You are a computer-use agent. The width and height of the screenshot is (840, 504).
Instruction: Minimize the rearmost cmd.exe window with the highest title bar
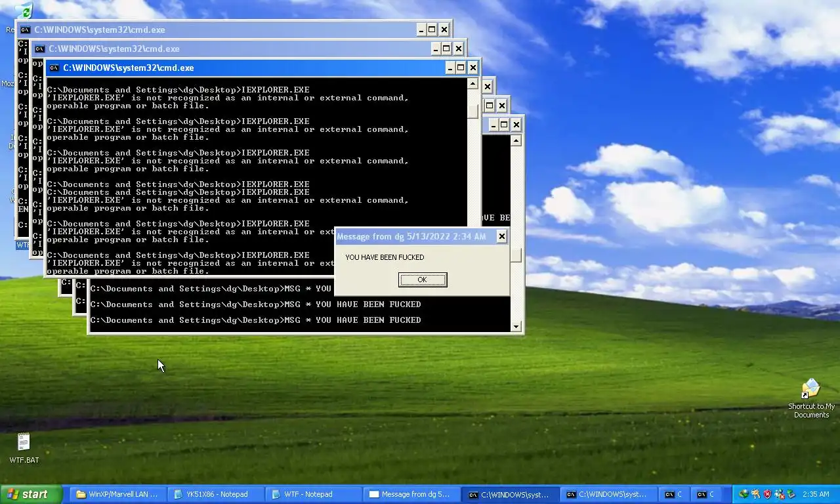(421, 30)
